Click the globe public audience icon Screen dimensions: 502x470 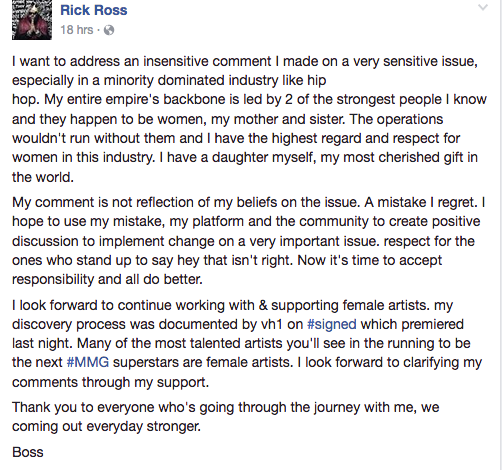point(109,30)
